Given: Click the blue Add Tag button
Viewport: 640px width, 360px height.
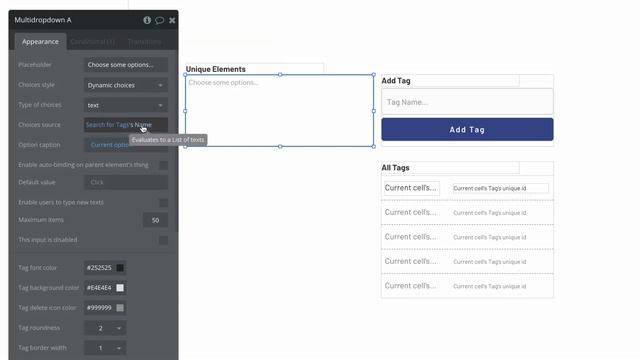Looking at the screenshot, I should (467, 129).
